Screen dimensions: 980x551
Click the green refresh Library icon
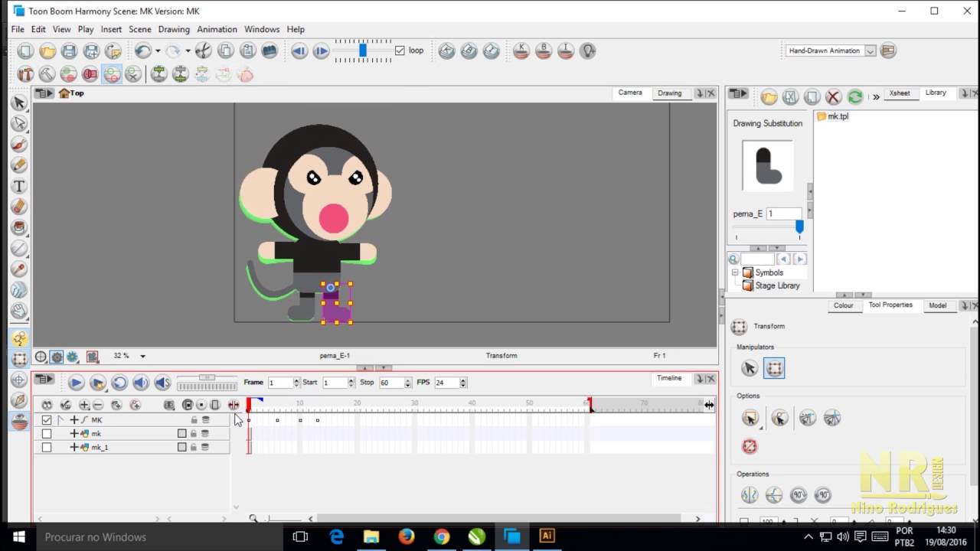[x=854, y=96]
